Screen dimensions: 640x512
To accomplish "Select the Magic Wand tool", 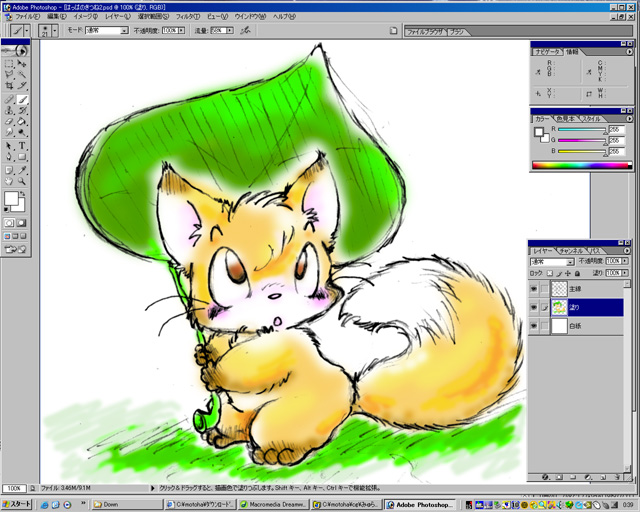I will click(22, 74).
